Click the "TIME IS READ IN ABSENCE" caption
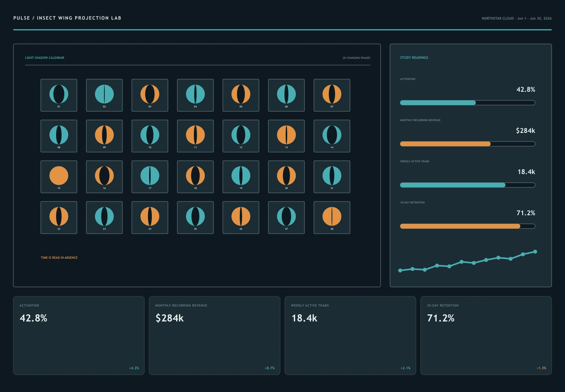Image resolution: width=565 pixels, height=392 pixels. pyautogui.click(x=59, y=258)
